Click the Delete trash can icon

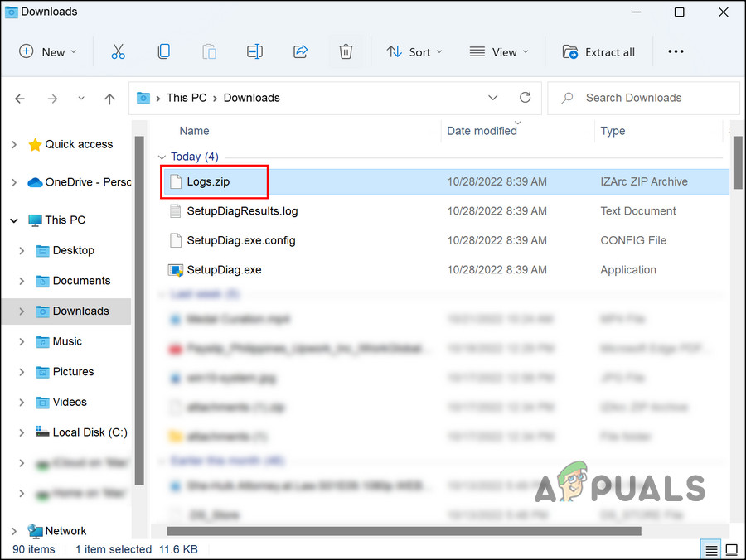coord(346,51)
